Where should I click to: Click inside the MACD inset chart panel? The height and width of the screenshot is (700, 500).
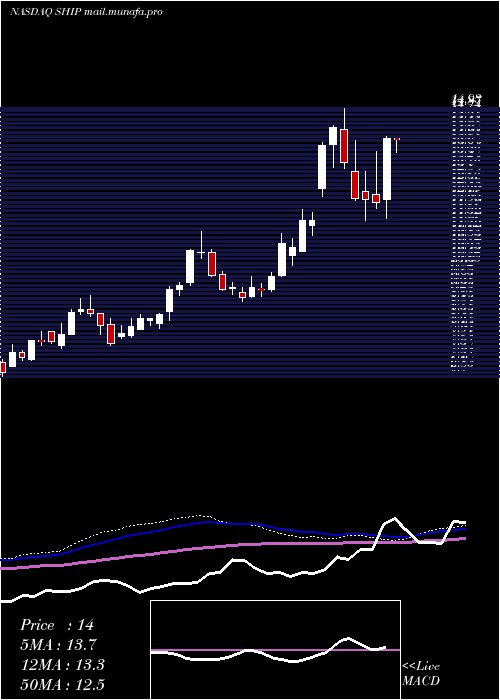coord(275,650)
